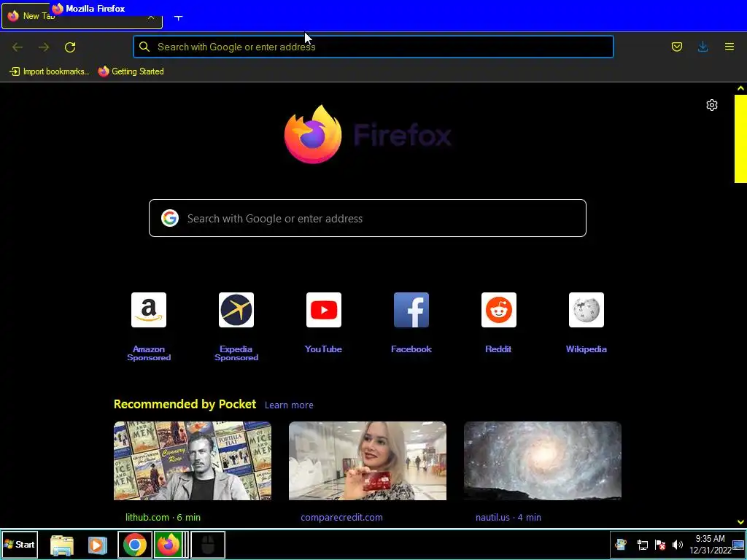747x560 pixels.
Task: Click the comparecredit.com source text
Action: [x=341, y=517]
